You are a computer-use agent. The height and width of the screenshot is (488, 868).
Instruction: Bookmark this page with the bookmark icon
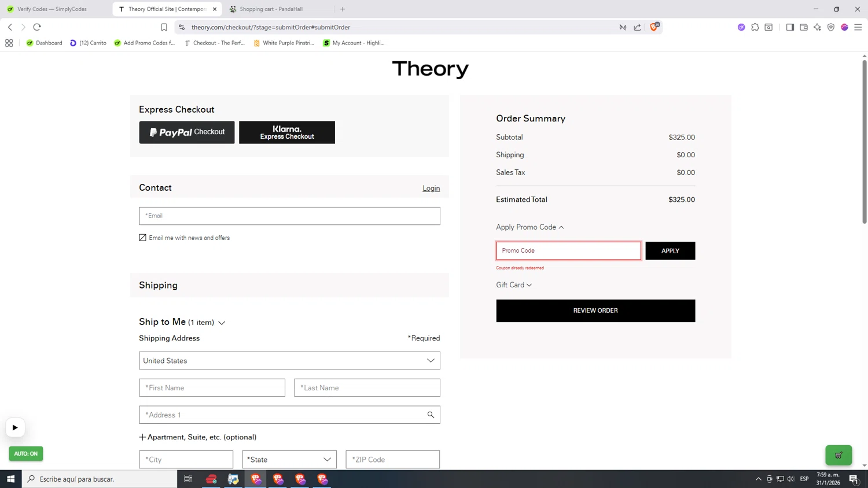pyautogui.click(x=164, y=27)
